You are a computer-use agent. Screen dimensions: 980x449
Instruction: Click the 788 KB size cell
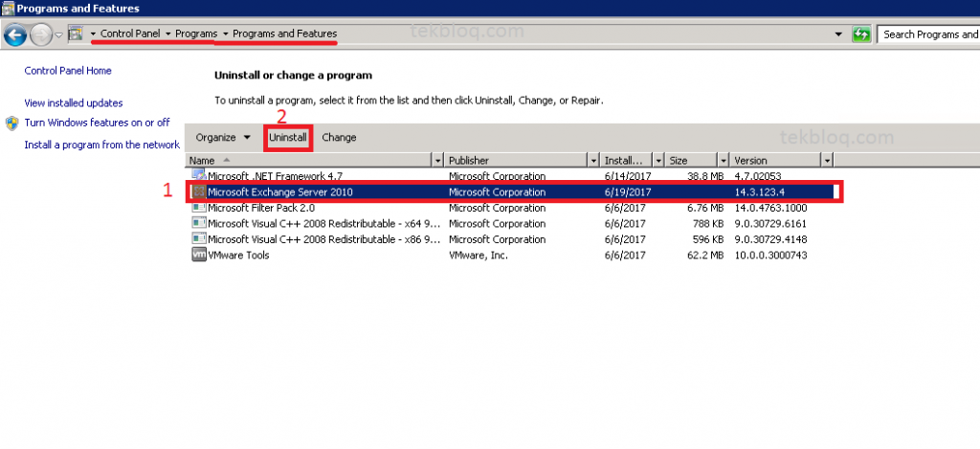pyautogui.click(x=707, y=223)
